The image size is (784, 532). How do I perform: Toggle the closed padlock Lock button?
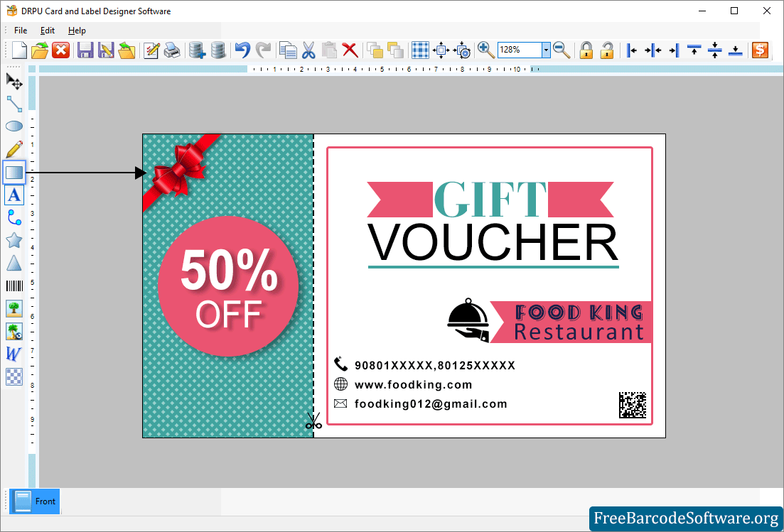click(x=586, y=50)
